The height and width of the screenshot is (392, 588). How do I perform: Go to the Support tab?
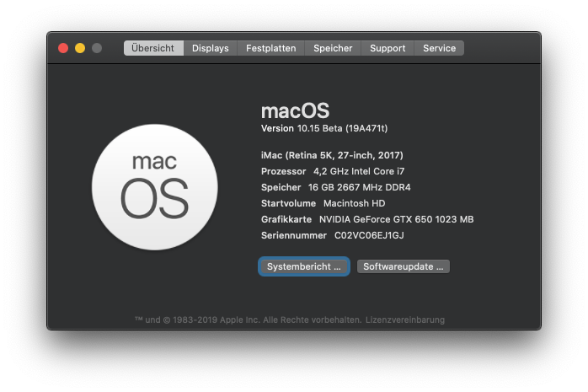point(388,48)
